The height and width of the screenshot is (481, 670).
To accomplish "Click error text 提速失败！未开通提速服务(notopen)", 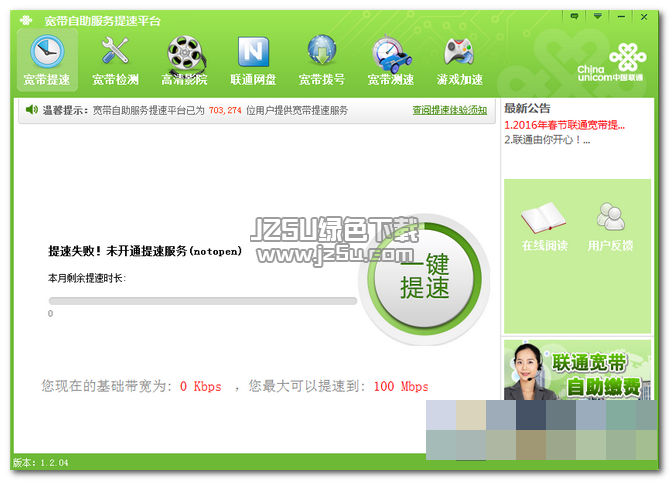I will coord(145,251).
